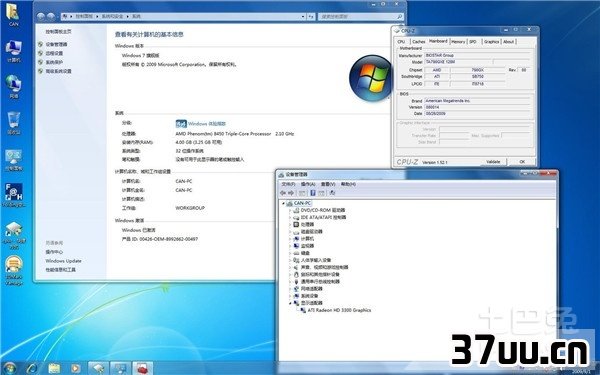Switch to Memory tab in CPU-Z

[458, 42]
